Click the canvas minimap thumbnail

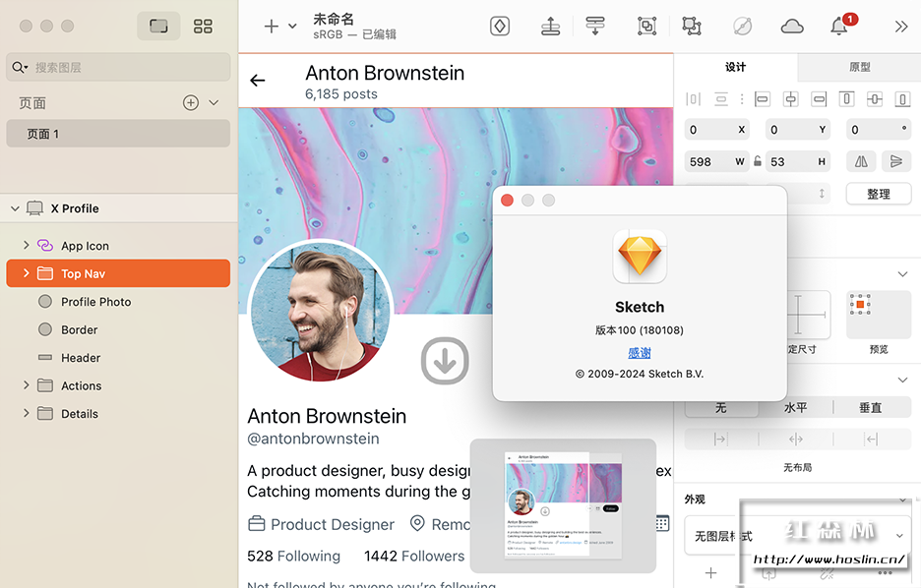pos(563,505)
